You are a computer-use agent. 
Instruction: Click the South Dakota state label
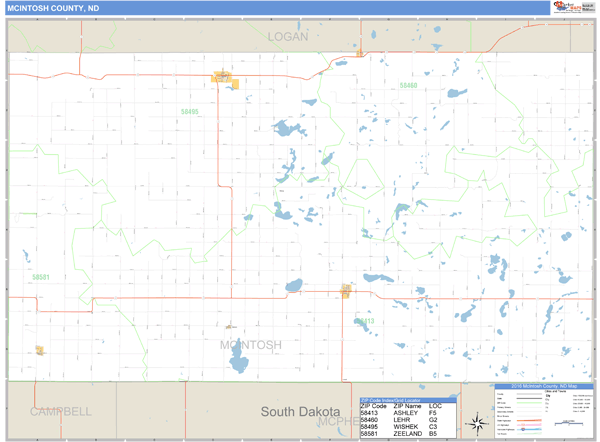tap(300, 411)
